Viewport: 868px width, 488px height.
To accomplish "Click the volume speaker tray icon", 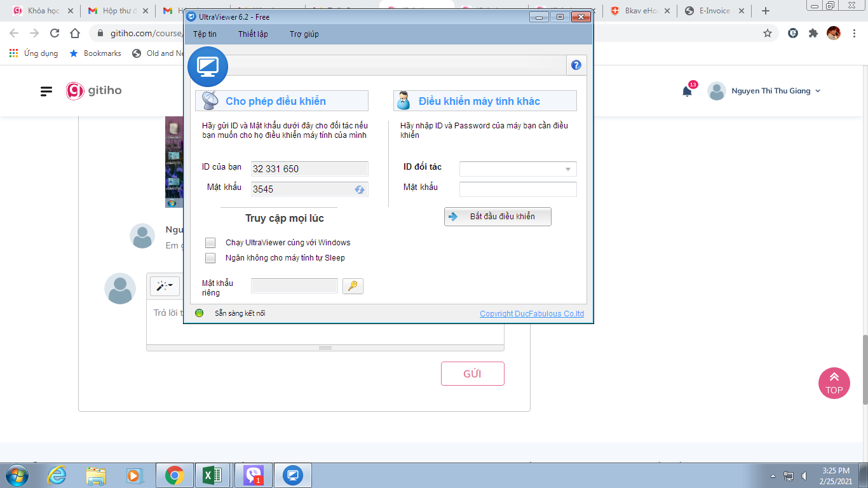I will pos(805,475).
